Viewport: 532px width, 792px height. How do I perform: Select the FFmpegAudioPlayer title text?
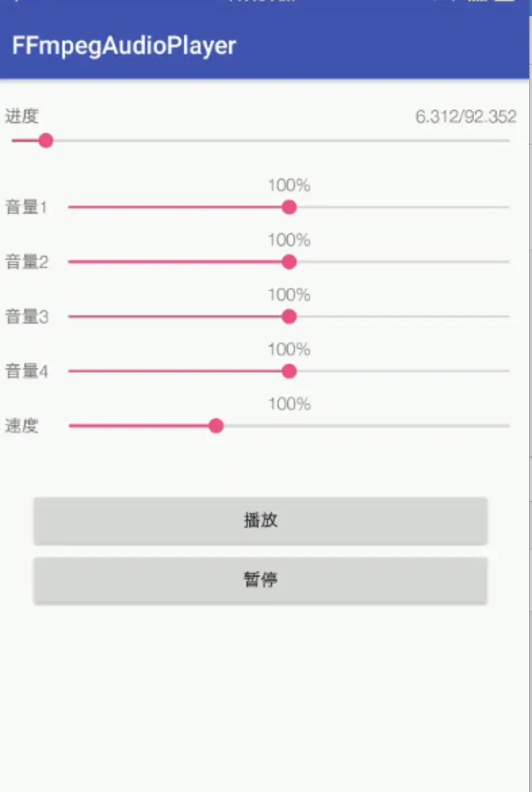tap(124, 45)
